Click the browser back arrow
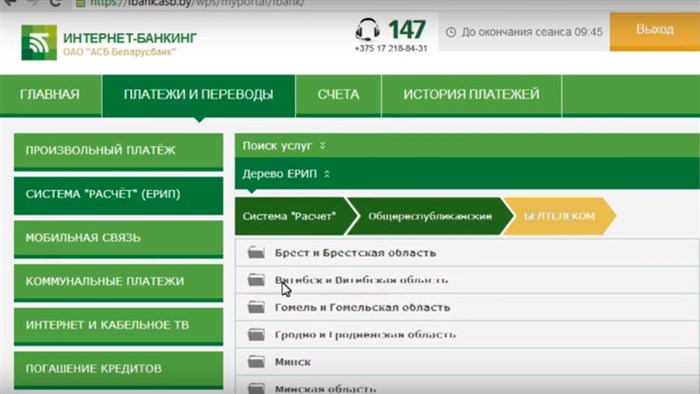This screenshot has height=394, width=700. (9, 2)
